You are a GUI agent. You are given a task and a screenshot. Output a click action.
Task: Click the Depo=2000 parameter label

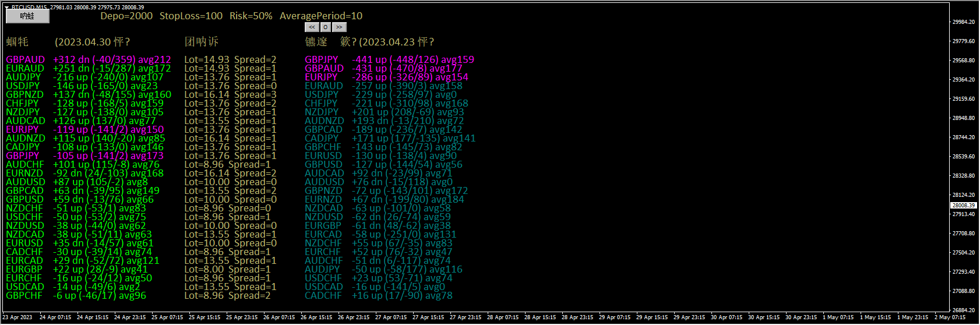tap(126, 16)
